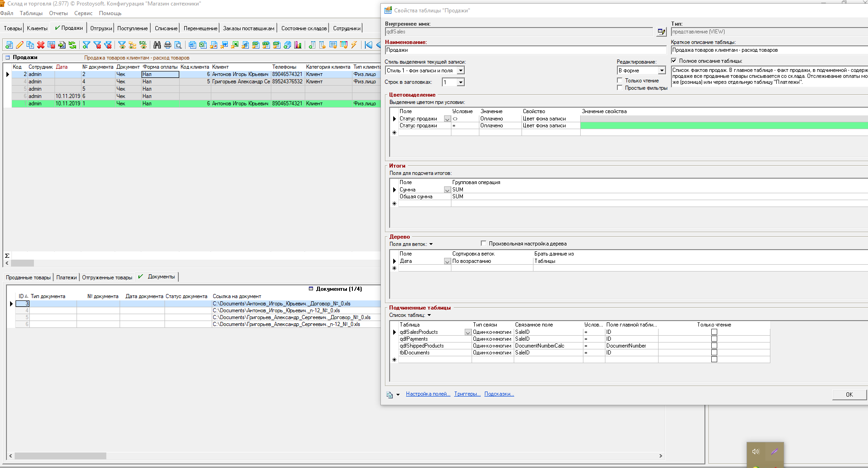Open the 'Отчеты' menu
868x468 pixels.
pyautogui.click(x=58, y=13)
